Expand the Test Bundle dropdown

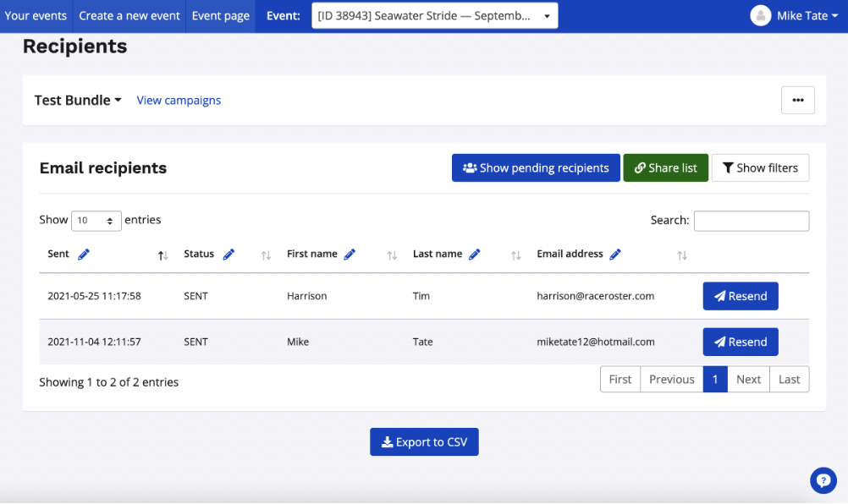pyautogui.click(x=78, y=100)
